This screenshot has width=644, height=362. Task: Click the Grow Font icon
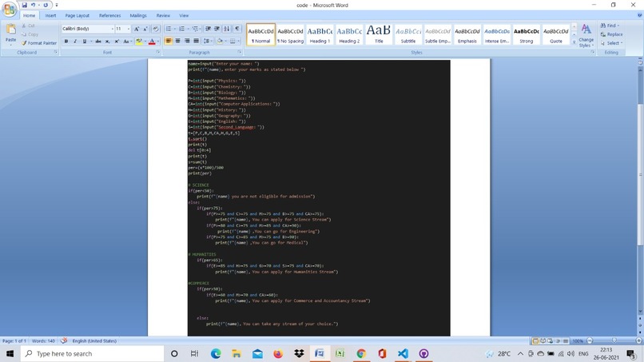(x=137, y=30)
